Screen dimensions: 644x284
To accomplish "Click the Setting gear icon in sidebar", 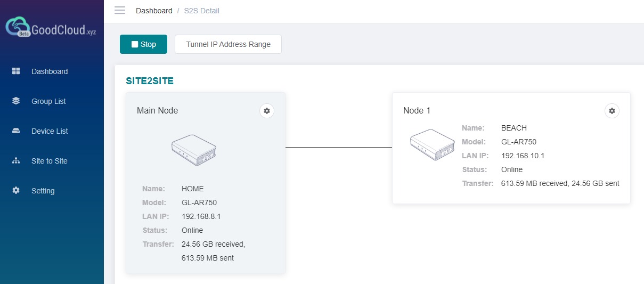I will (16, 191).
